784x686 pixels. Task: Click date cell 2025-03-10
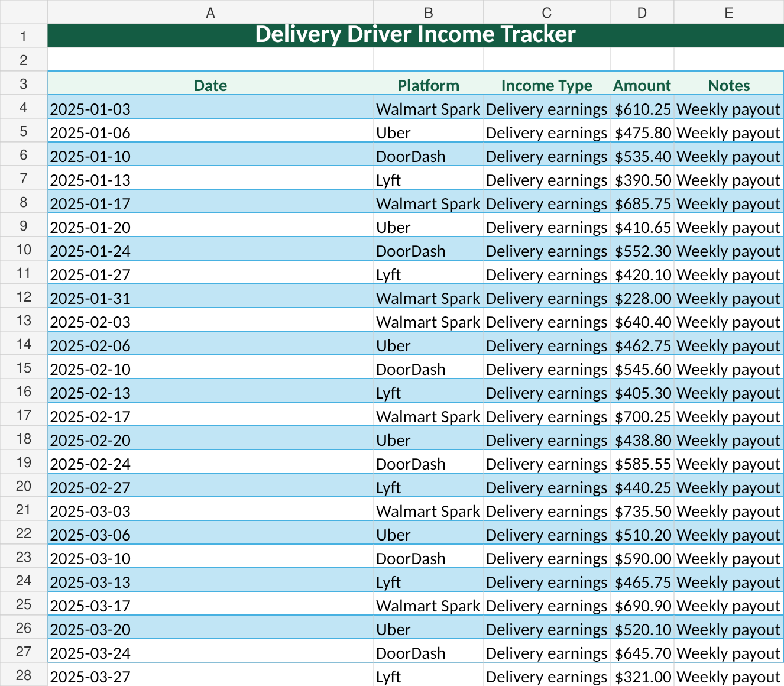tap(210, 556)
